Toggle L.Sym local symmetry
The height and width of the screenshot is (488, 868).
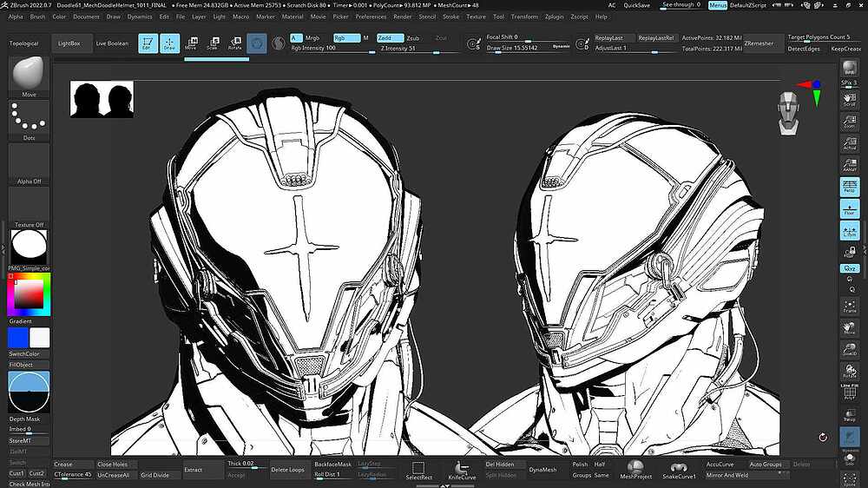click(850, 230)
